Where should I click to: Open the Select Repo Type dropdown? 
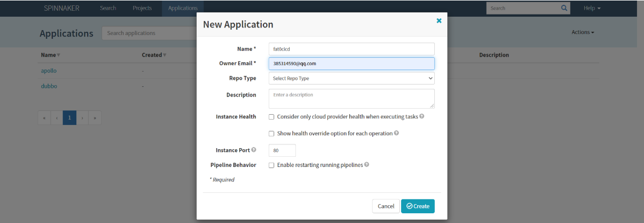[x=352, y=79]
